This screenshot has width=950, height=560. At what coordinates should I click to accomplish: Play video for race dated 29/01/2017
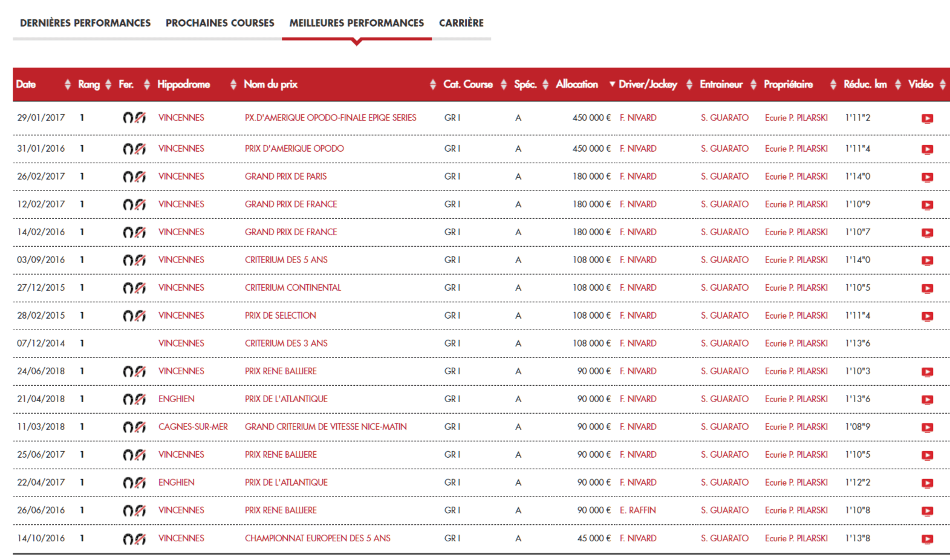tap(927, 119)
